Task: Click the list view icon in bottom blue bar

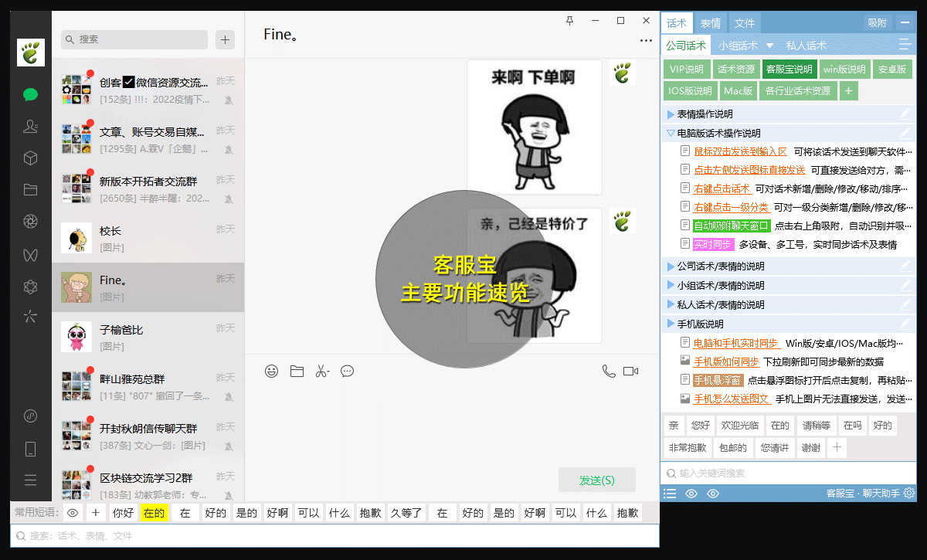Action: (x=669, y=494)
